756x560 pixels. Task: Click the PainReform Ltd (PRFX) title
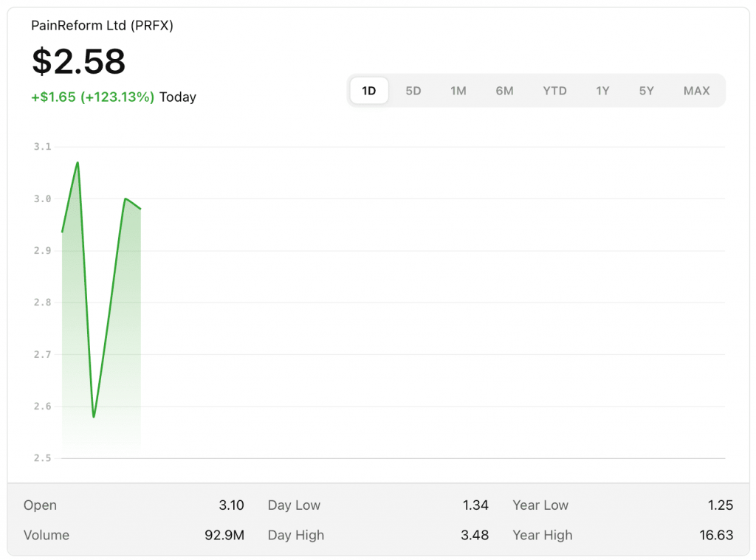coord(102,26)
